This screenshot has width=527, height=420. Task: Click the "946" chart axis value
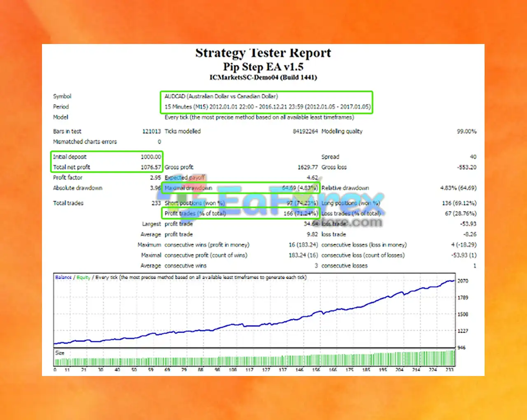tap(462, 348)
